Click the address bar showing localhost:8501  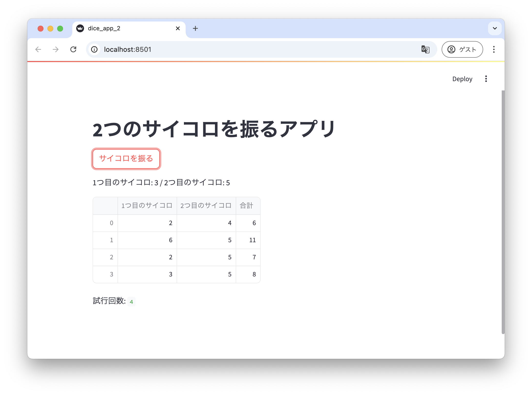[220, 49]
